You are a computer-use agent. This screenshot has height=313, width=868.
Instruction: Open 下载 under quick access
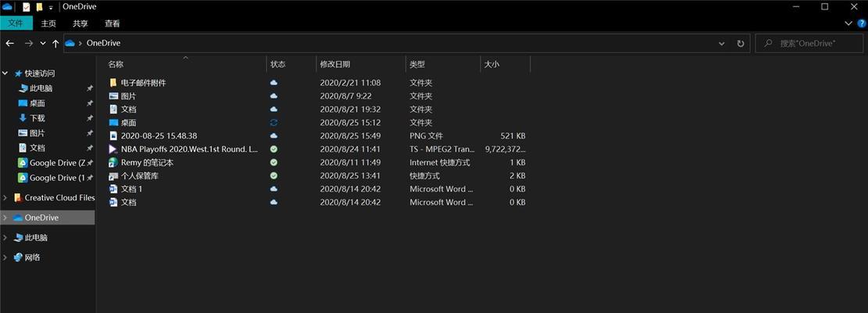37,118
